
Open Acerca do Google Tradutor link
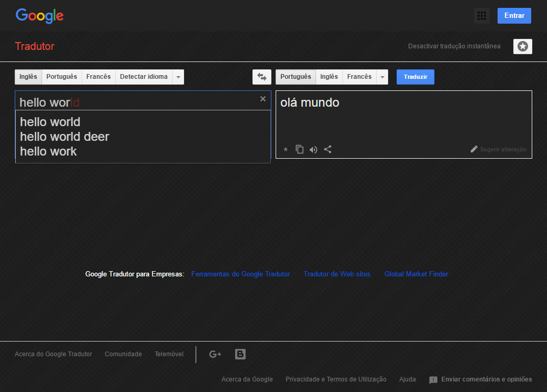pos(53,354)
